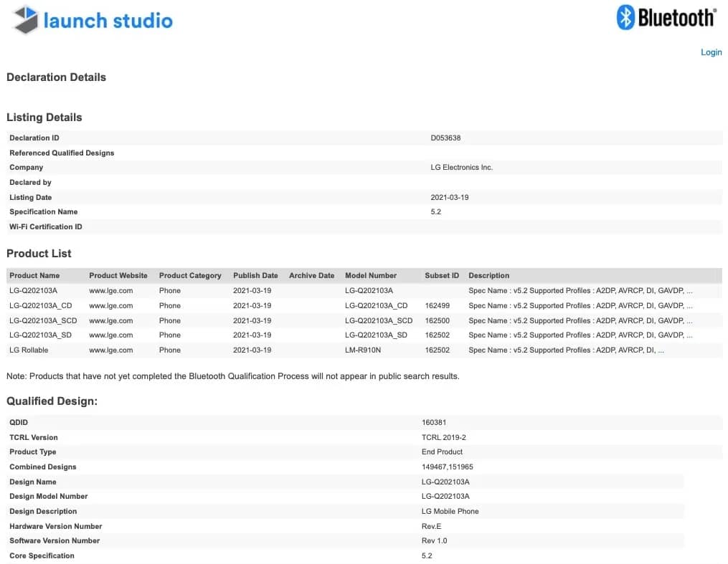Click the Description column header
Screen dimensions: 728x564
[488, 276]
